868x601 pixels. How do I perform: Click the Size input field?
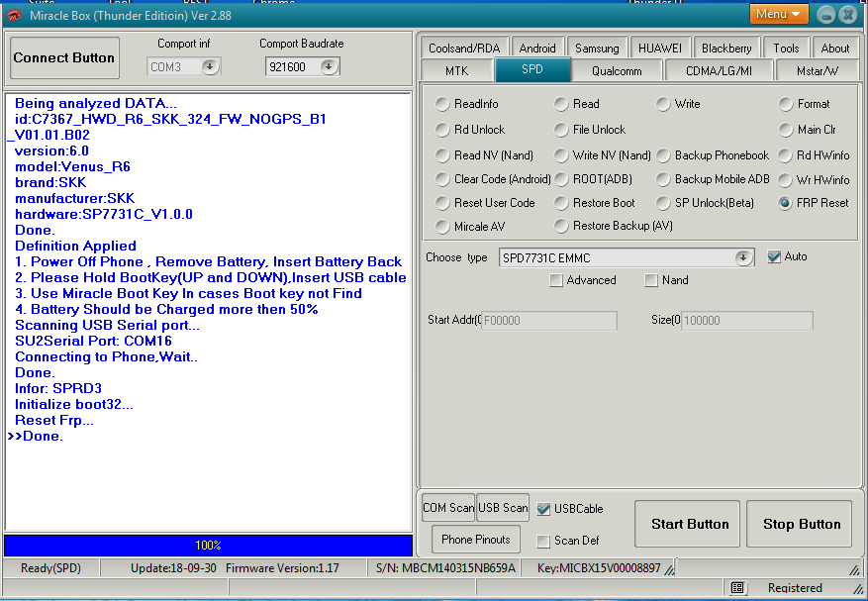pyautogui.click(x=747, y=320)
